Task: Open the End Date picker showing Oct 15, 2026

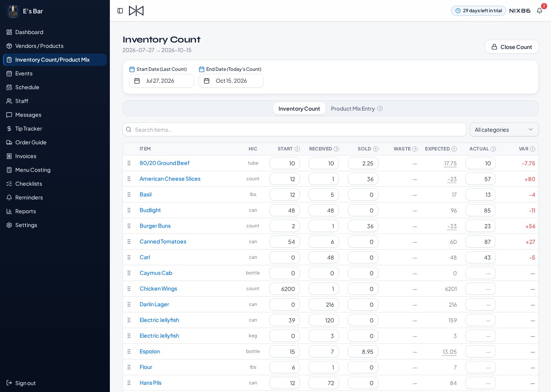Action: [231, 81]
